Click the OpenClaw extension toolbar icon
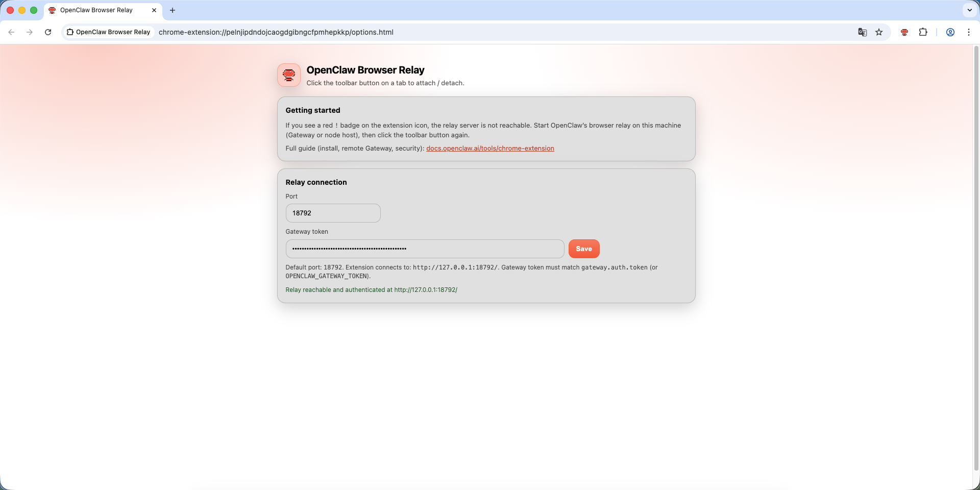980x490 pixels. (x=904, y=32)
